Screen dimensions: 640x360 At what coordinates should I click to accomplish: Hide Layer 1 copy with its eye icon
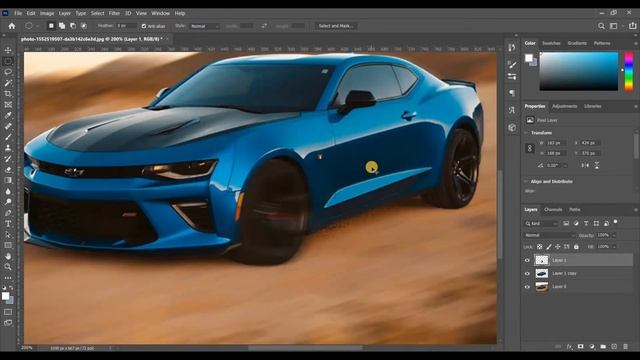coord(527,273)
